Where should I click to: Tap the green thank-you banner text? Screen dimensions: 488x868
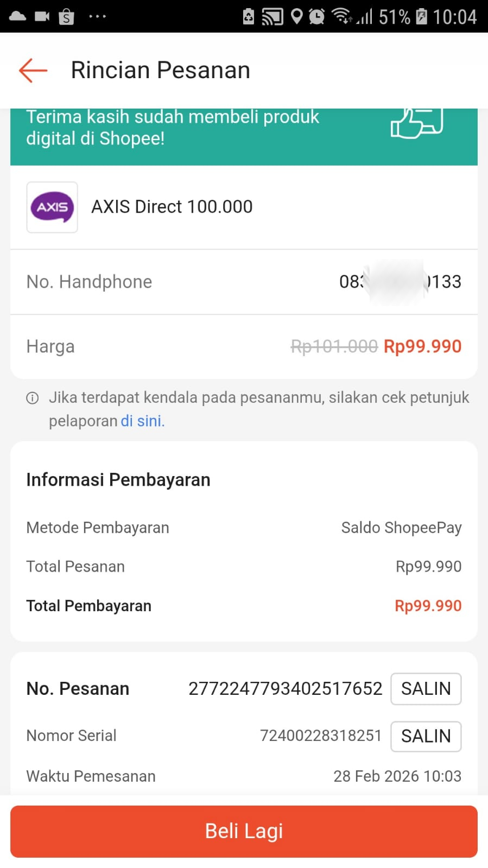(x=173, y=128)
